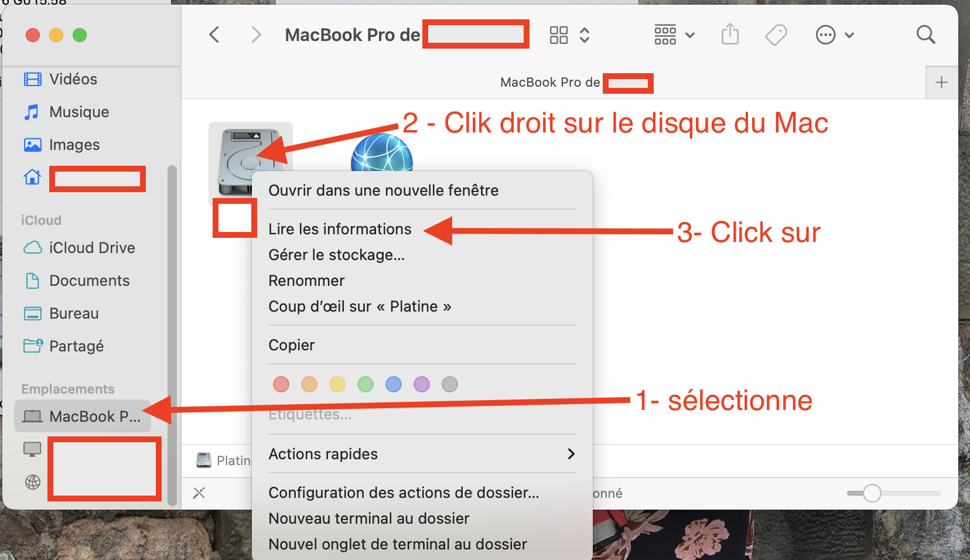Add new tab with plus button
Image resolution: width=970 pixels, height=560 pixels.
(941, 83)
